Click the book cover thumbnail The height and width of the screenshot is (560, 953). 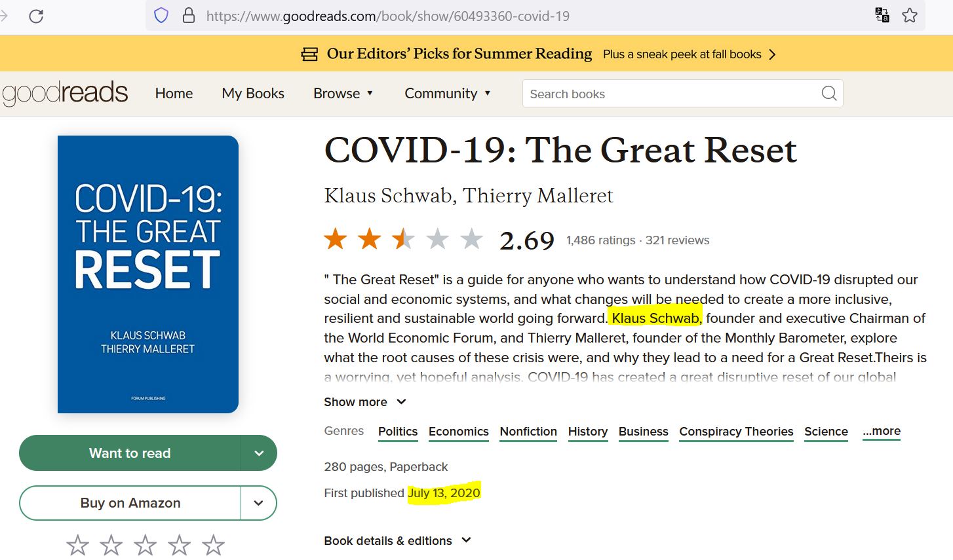click(148, 274)
